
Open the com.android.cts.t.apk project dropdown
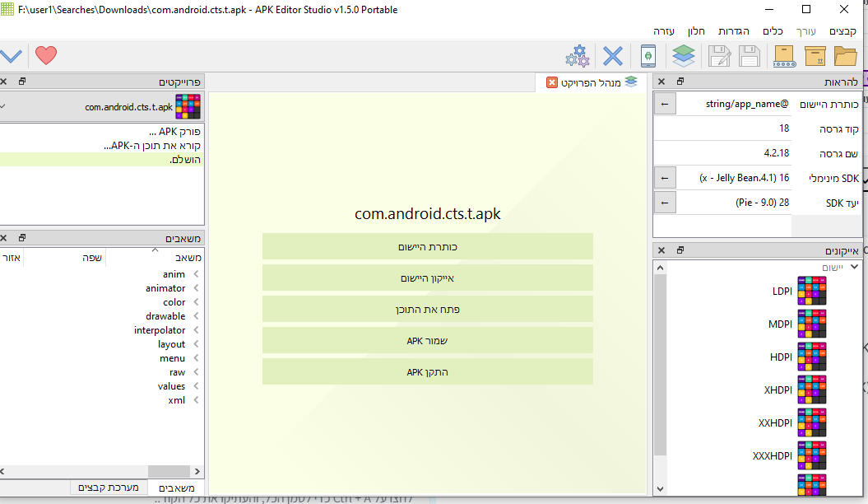pos(2,107)
